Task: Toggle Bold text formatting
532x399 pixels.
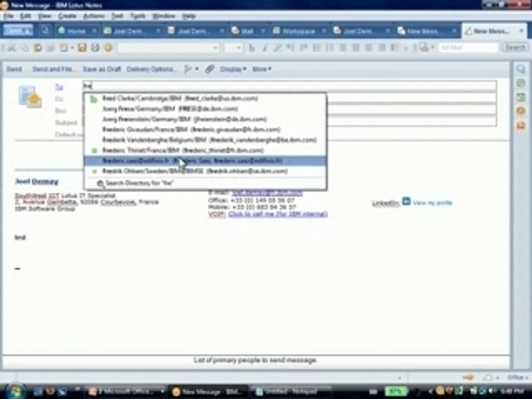Action: click(x=252, y=48)
